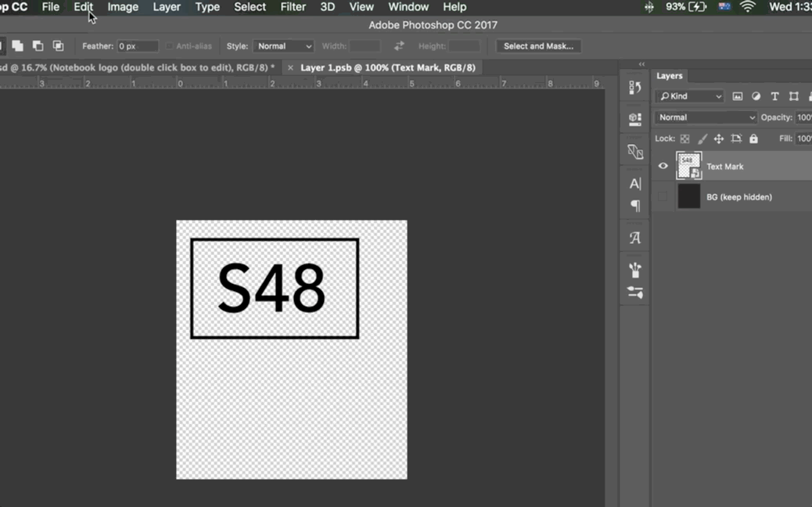Click the Width input field
This screenshot has width=812, height=507.
(365, 46)
